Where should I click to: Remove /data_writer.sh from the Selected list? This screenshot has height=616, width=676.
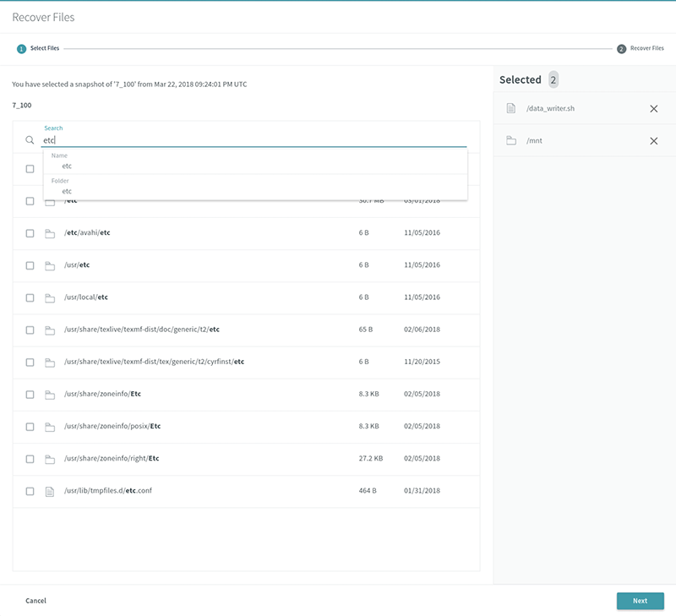pyautogui.click(x=653, y=109)
